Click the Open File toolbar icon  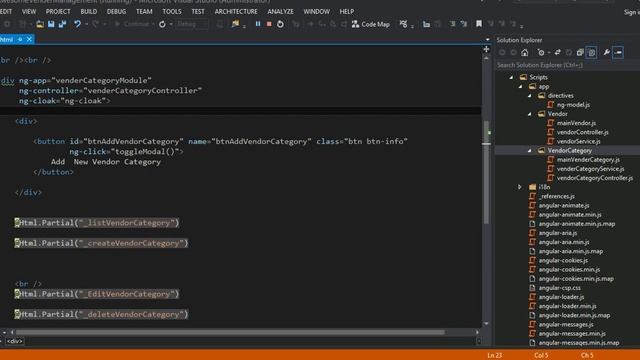[x=40, y=24]
